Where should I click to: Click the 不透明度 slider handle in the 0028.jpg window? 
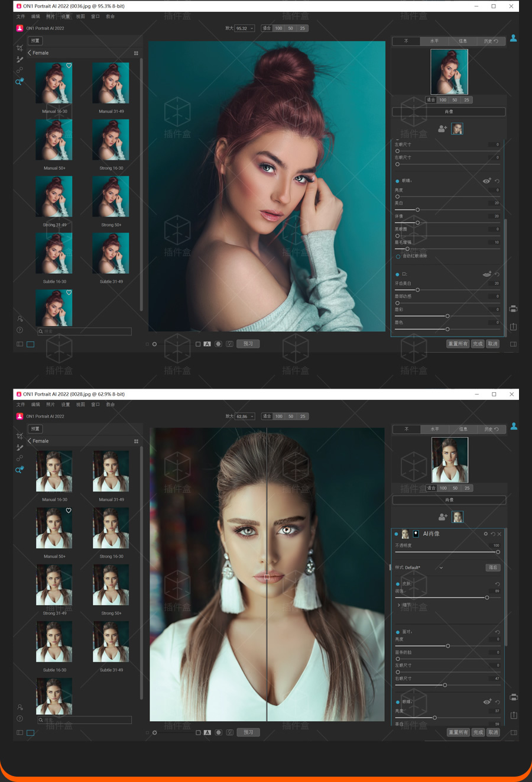(x=498, y=552)
